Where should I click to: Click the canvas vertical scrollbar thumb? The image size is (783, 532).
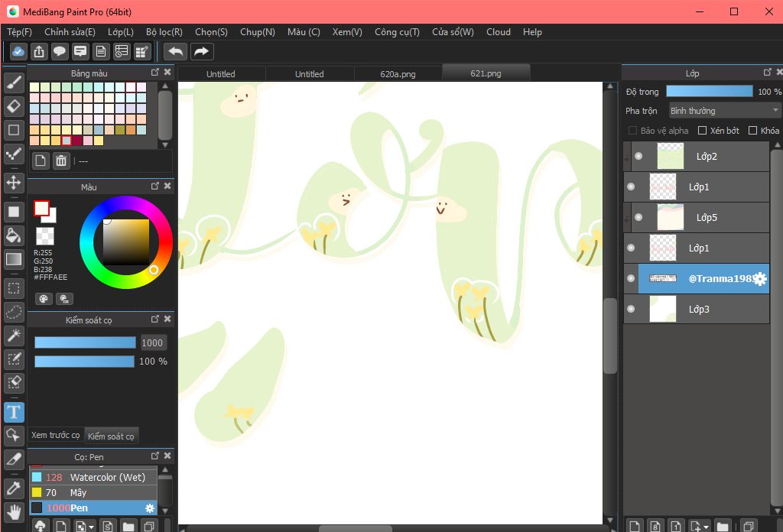click(609, 336)
